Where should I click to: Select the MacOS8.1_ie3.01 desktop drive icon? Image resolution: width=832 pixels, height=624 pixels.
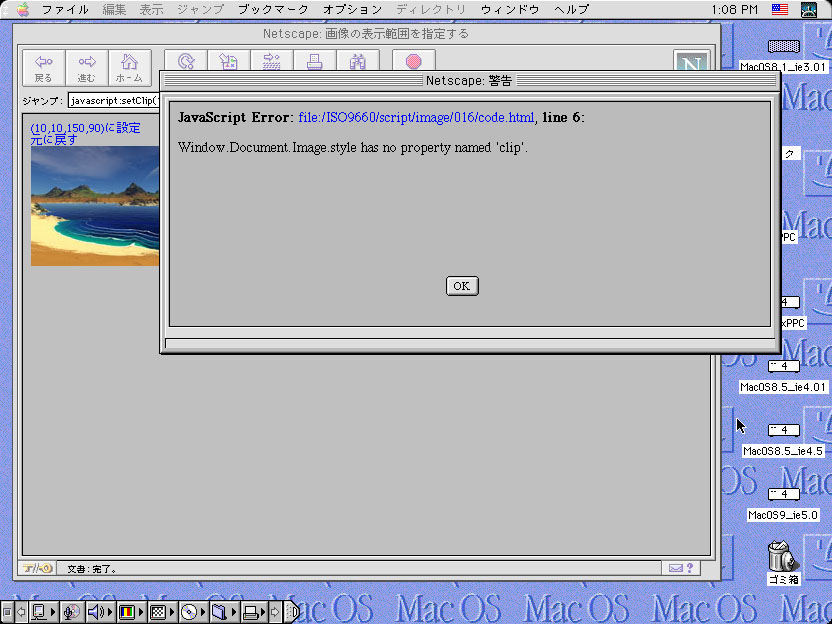click(x=784, y=46)
